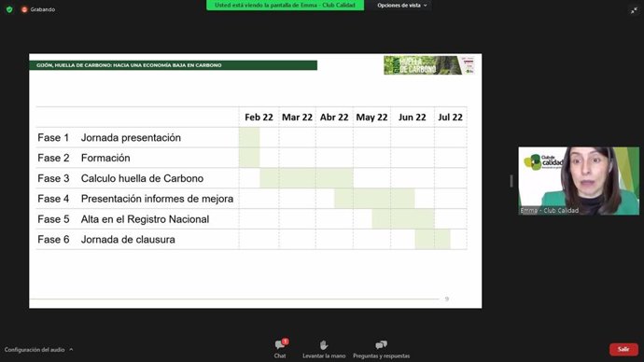644x362 pixels.
Task: Click 'Jornada presentación' text
Action: click(131, 137)
